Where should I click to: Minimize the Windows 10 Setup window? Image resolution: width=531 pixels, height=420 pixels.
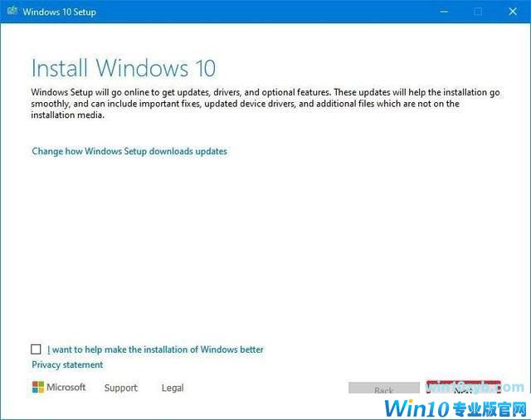point(444,12)
